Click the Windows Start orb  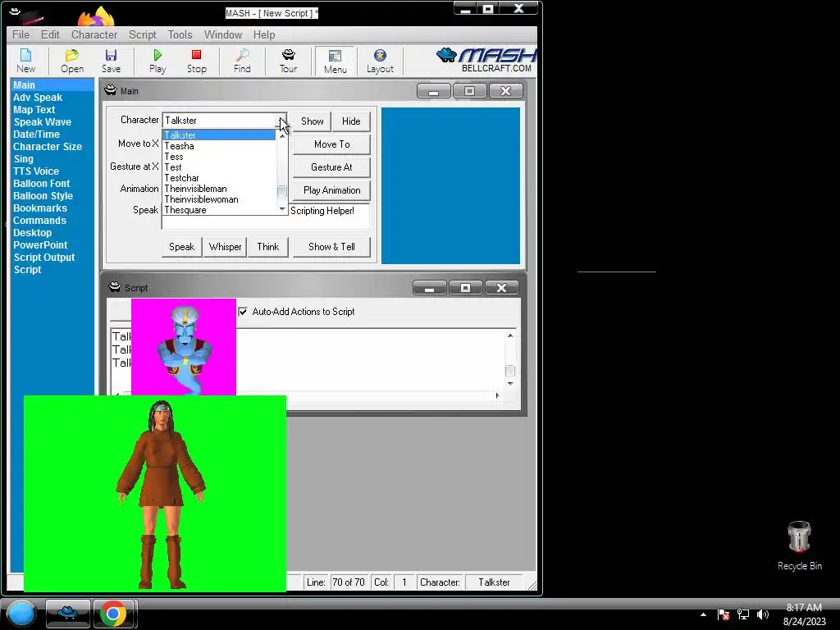click(21, 613)
